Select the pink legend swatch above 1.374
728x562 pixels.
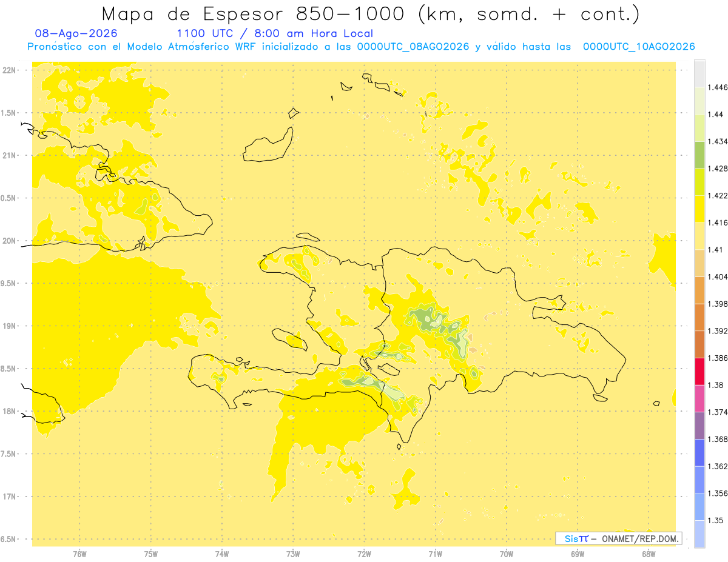pos(699,399)
